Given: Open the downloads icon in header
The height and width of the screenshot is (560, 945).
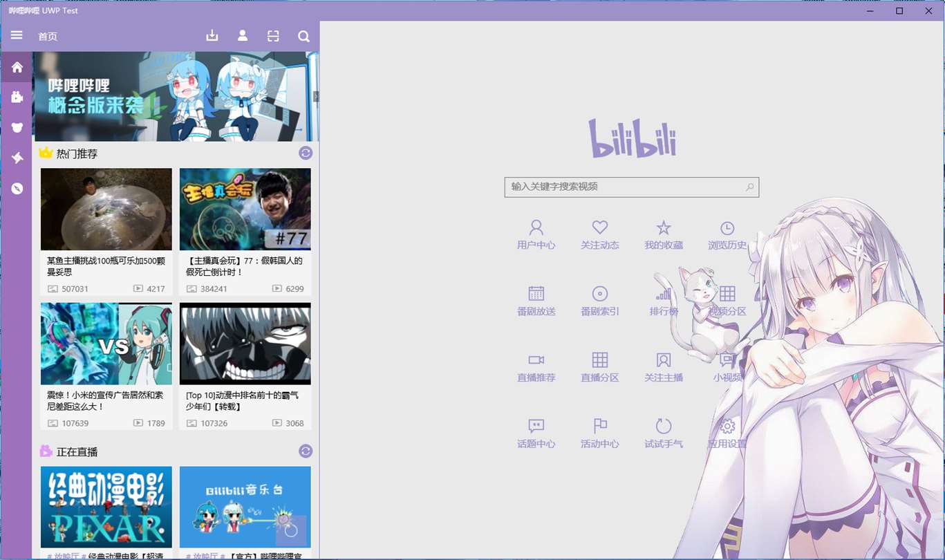Looking at the screenshot, I should click(212, 36).
